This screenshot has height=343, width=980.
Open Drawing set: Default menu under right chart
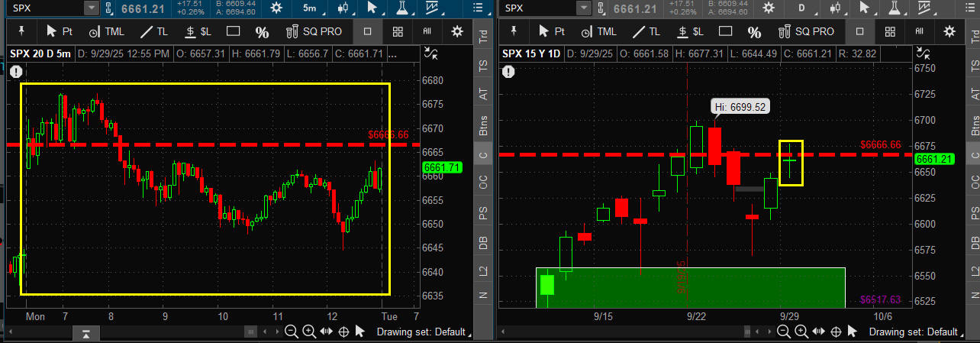pos(914,332)
